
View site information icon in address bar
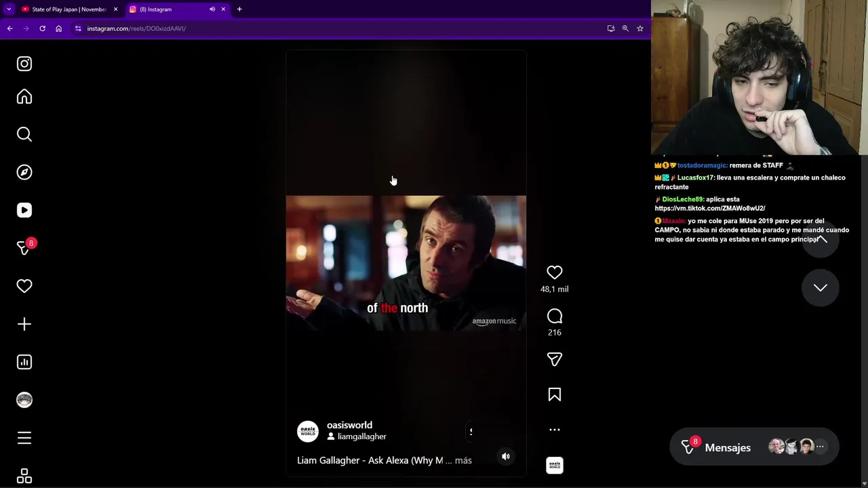(78, 28)
